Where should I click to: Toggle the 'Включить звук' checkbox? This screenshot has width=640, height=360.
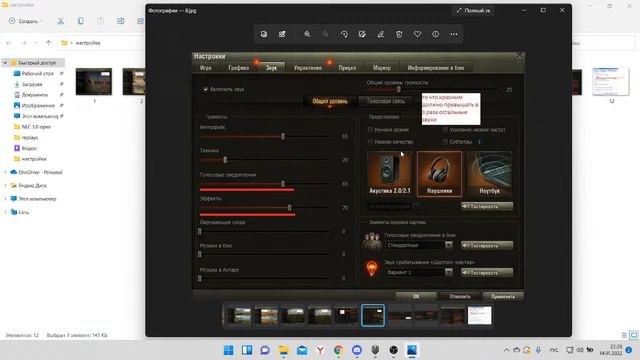click(x=206, y=89)
